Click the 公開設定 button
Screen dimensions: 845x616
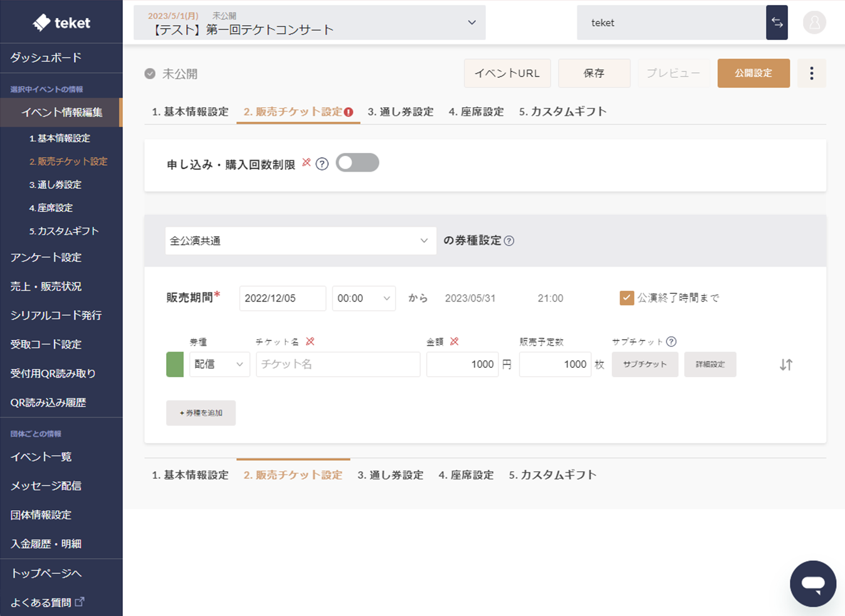pos(753,73)
